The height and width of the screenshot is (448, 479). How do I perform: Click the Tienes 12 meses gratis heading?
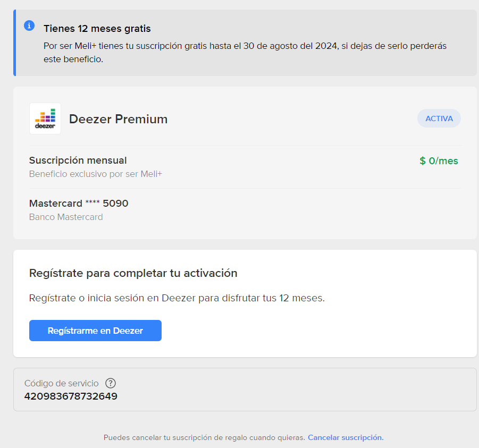coord(97,28)
